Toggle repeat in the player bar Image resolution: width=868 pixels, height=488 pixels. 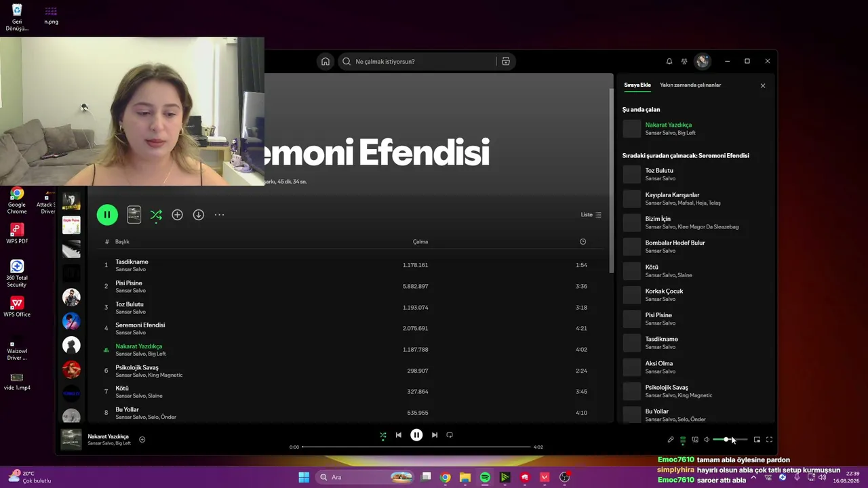[450, 435]
